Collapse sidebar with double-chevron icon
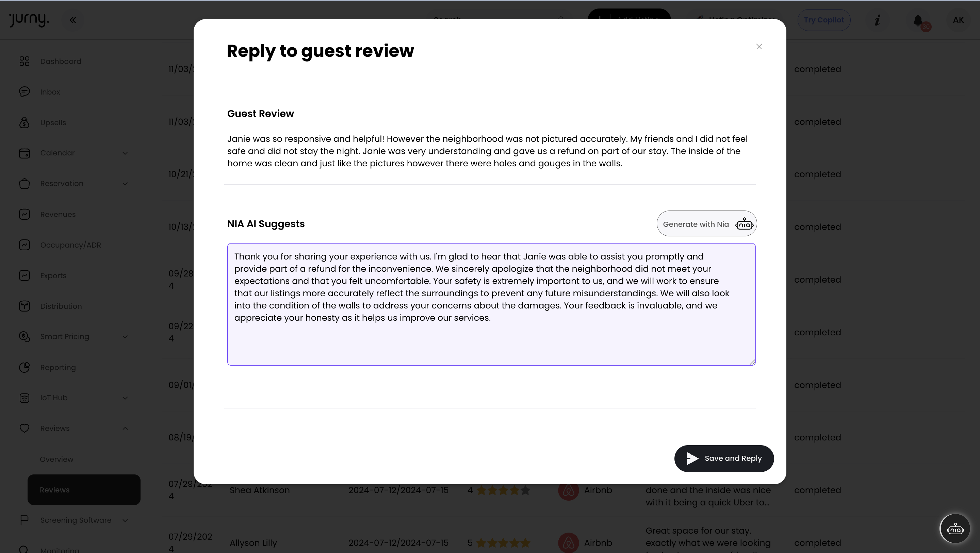 [x=73, y=20]
